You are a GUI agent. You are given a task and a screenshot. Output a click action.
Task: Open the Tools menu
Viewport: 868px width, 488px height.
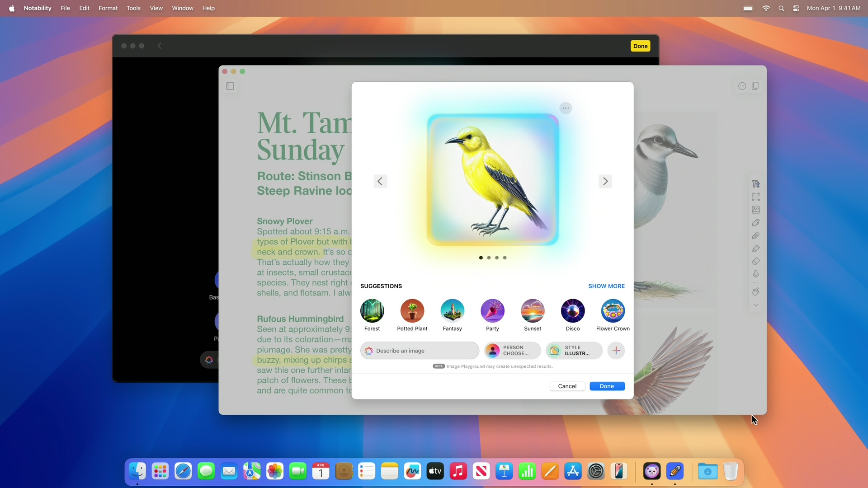pyautogui.click(x=133, y=8)
